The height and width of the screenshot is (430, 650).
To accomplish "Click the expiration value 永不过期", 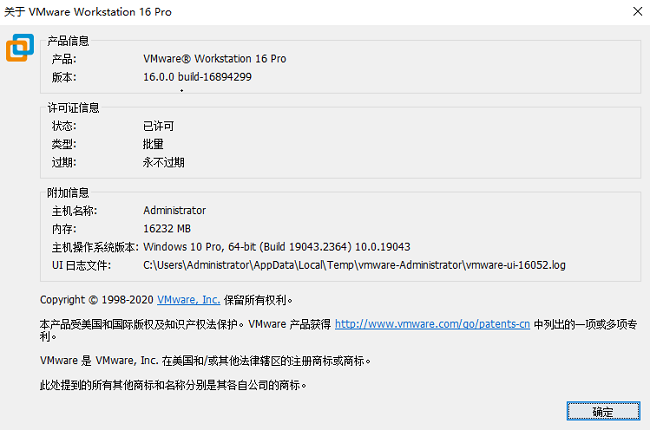I will 164,162.
